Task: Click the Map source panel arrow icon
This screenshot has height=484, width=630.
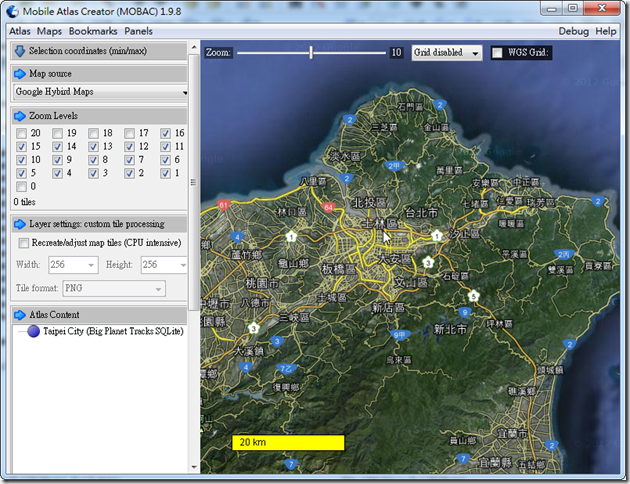Action: (20, 74)
